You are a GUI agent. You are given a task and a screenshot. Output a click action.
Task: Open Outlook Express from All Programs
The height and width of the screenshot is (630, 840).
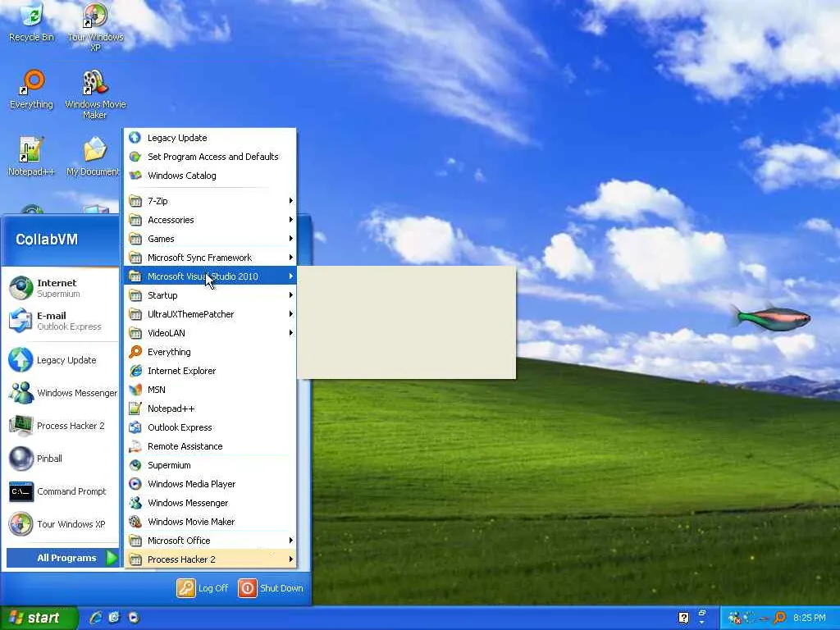[210, 427]
